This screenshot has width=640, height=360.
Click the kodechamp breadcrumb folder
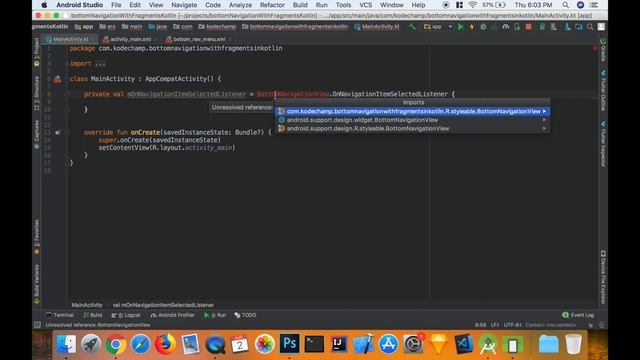217,27
